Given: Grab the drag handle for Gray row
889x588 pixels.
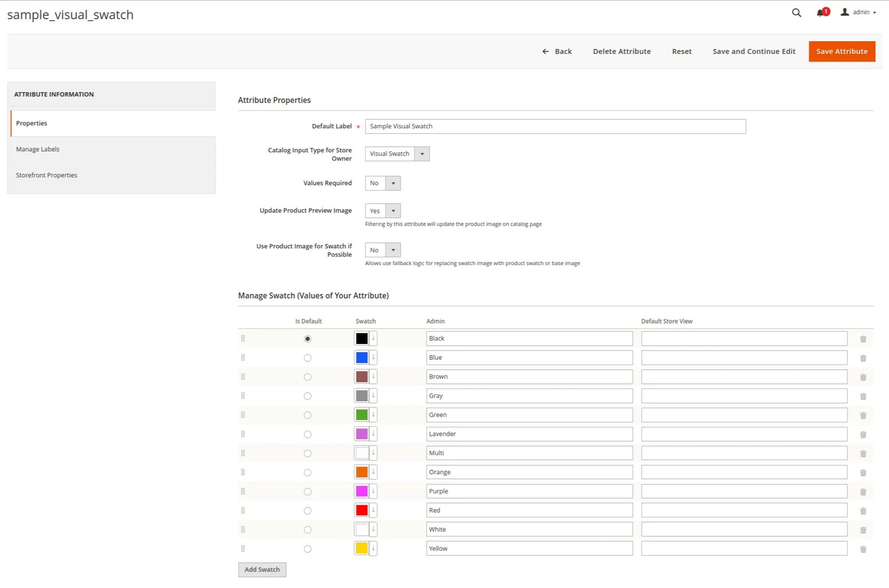Looking at the screenshot, I should (x=243, y=396).
